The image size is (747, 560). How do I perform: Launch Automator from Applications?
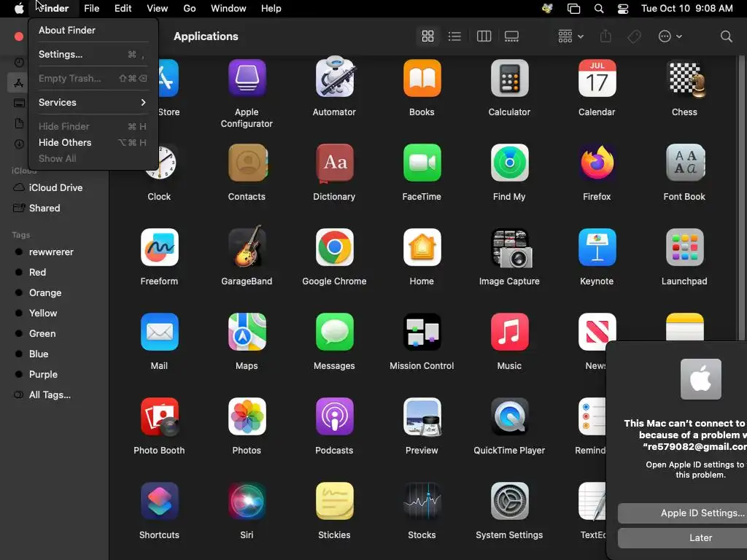334,77
